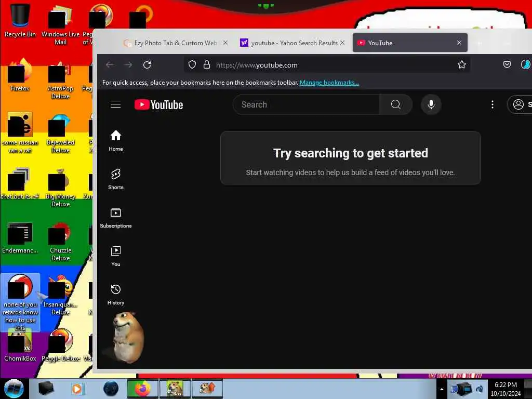The width and height of the screenshot is (532, 399).
Task: Select Bejeweled Deluxe desktop icon
Action: pyautogui.click(x=60, y=133)
